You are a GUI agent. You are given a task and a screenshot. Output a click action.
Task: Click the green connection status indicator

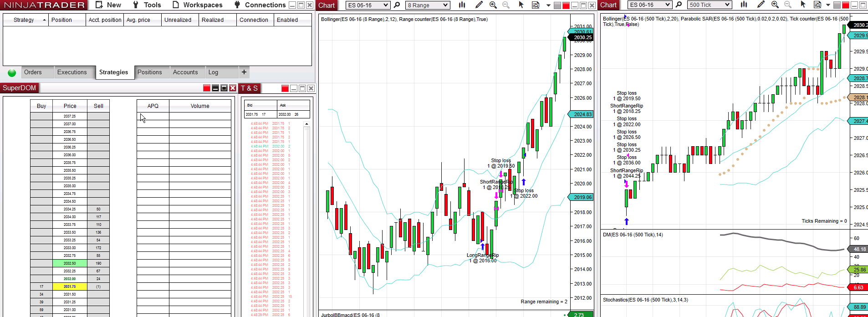12,72
